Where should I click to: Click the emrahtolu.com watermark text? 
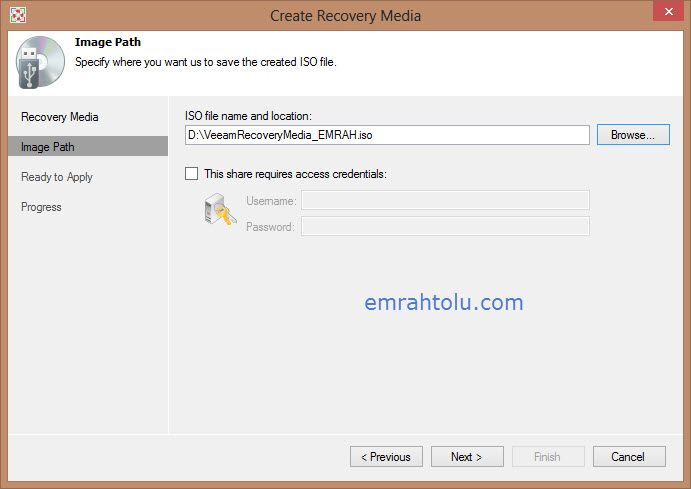441,302
